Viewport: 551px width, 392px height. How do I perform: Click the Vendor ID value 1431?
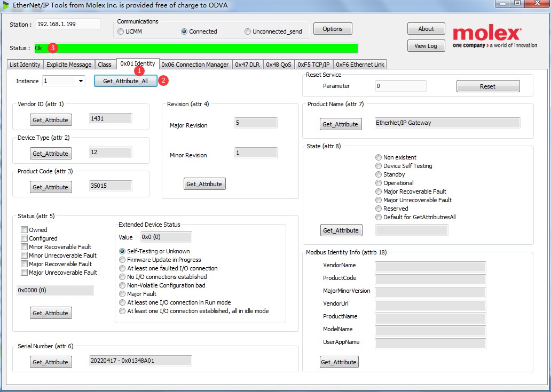(111, 118)
